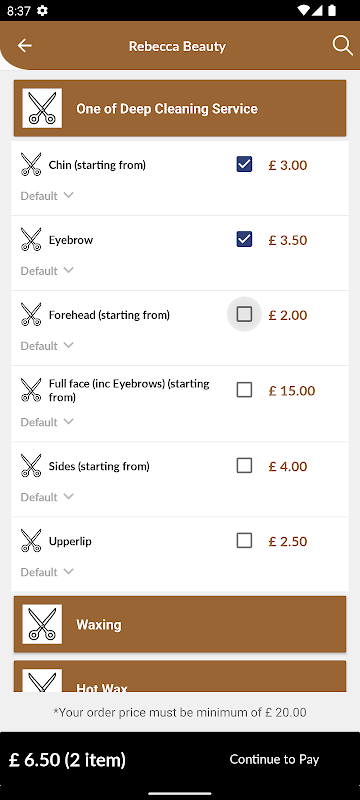Image resolution: width=360 pixels, height=800 pixels.
Task: Uncheck the Eyebrow service checkbox
Action: tap(244, 239)
